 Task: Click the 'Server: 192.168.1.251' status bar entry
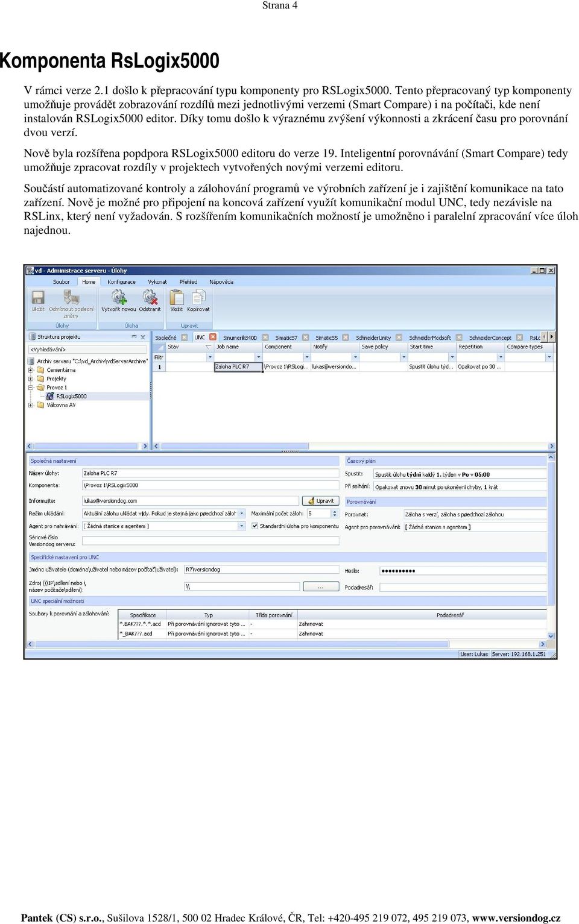[x=519, y=653]
